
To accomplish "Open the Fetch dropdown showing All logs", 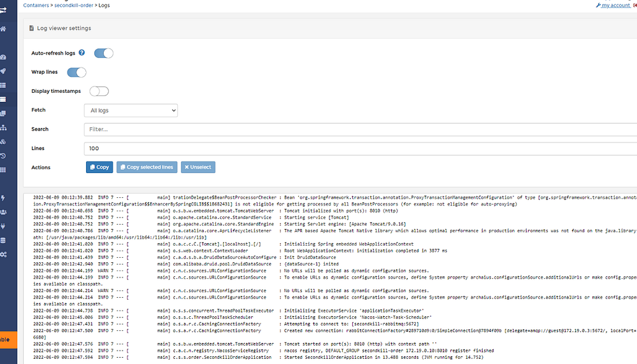I will click(131, 110).
